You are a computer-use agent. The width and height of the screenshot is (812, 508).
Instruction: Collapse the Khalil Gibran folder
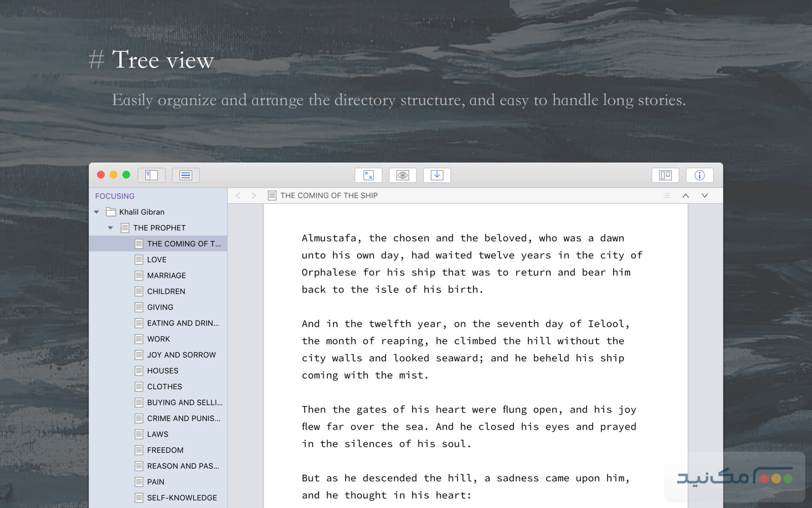97,212
